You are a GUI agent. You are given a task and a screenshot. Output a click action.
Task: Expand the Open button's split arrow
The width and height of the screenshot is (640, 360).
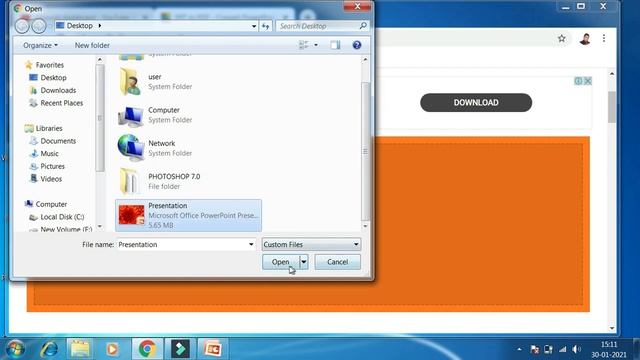coord(304,262)
